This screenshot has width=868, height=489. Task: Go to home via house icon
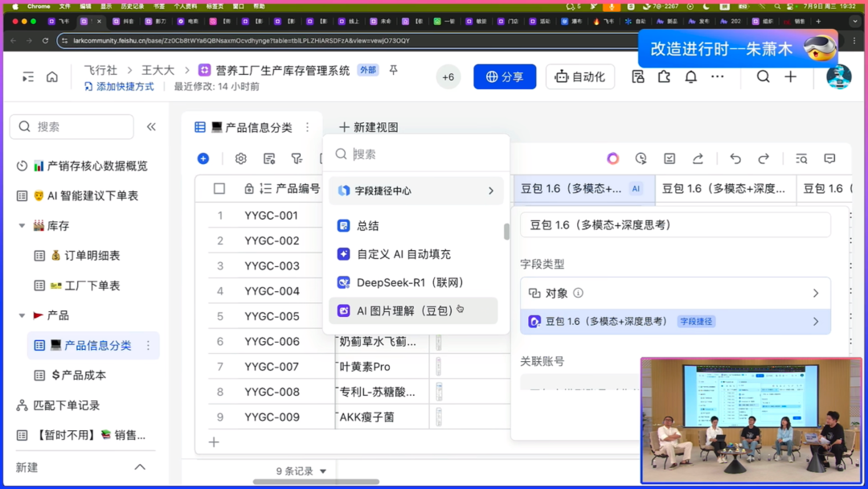(x=52, y=77)
